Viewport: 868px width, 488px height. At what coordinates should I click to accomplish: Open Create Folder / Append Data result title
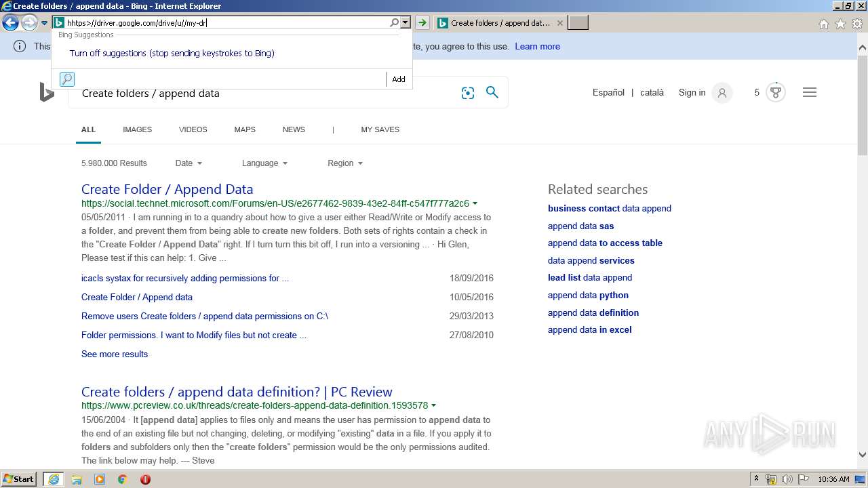pyautogui.click(x=167, y=189)
